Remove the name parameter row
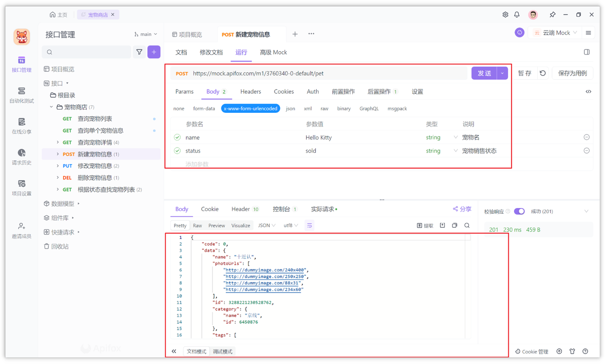Viewport: 607px width, 364px height. (x=587, y=137)
